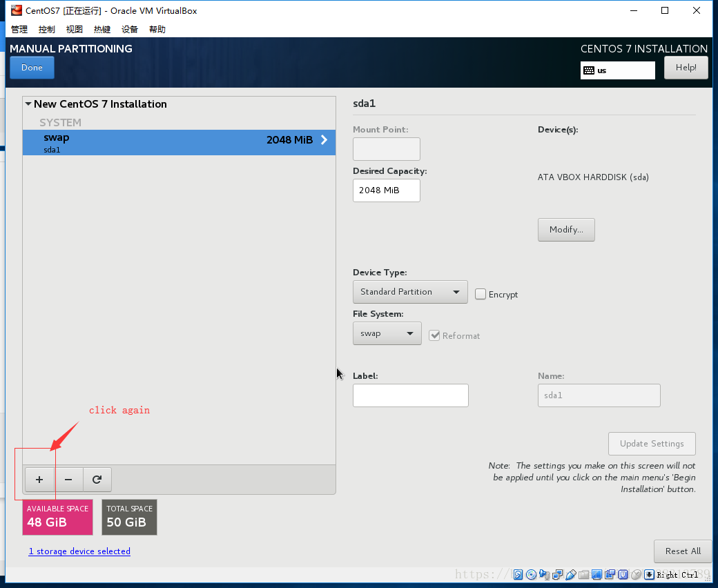Viewport: 718px width, 588px height.
Task: Click the chevron arrow on the swap row
Action: pos(324,140)
